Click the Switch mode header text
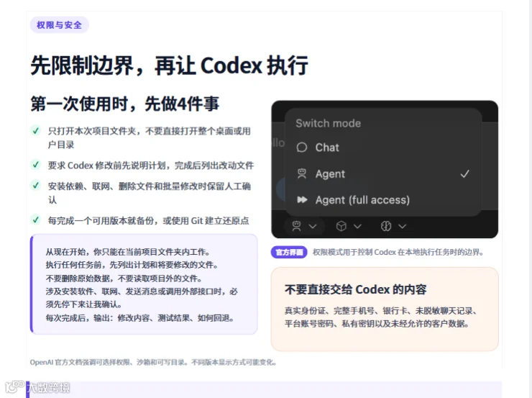The height and width of the screenshot is (398, 532). pos(328,123)
